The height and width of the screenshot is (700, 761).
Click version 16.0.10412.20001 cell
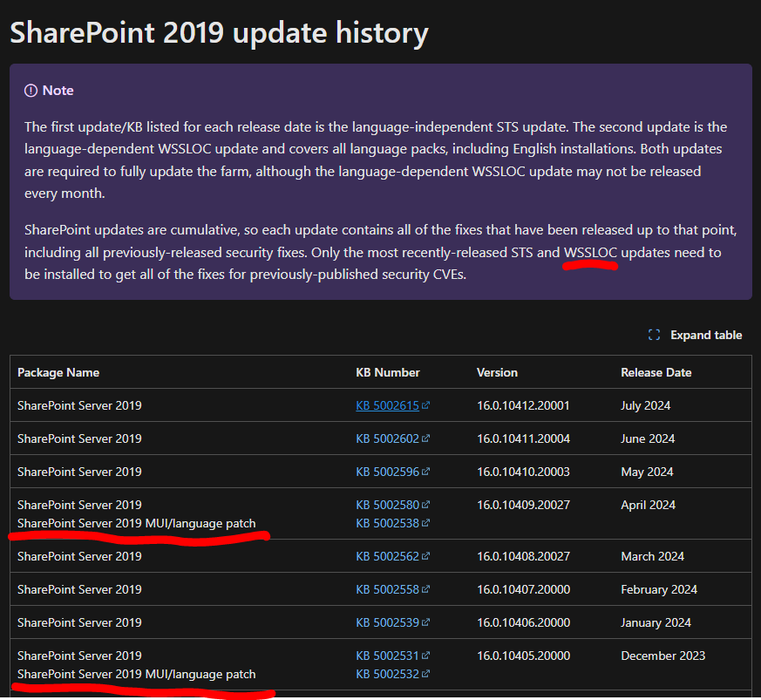click(x=523, y=406)
